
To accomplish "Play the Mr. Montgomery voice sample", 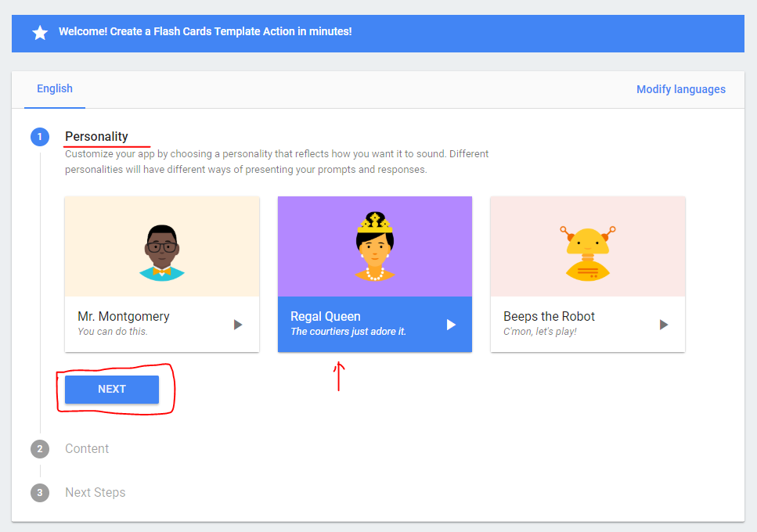I will coord(237,324).
